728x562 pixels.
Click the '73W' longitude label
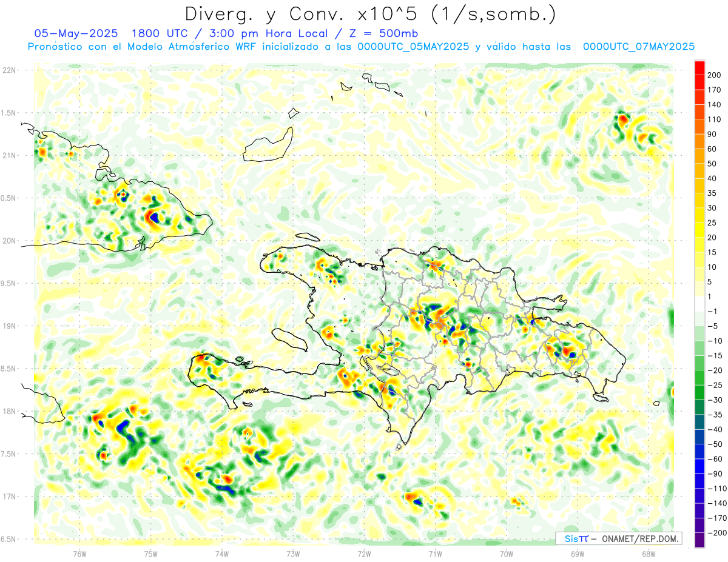click(x=293, y=554)
